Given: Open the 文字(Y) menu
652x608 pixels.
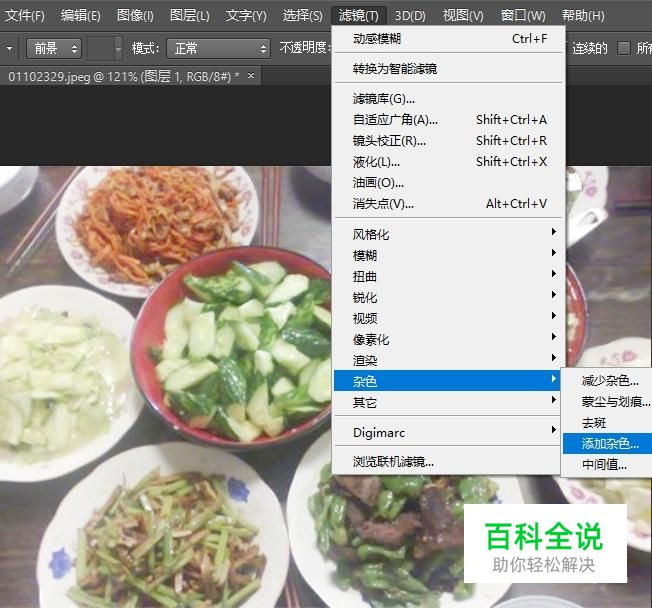Looking at the screenshot, I should click(246, 15).
